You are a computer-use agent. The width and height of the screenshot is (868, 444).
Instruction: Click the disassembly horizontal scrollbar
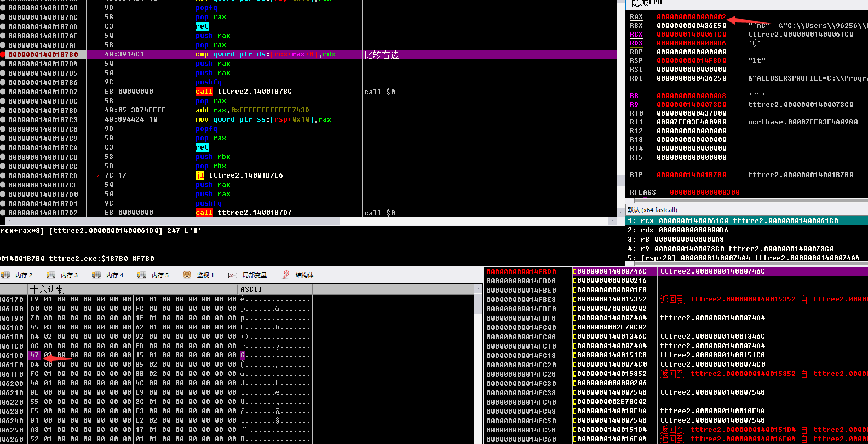[311, 221]
